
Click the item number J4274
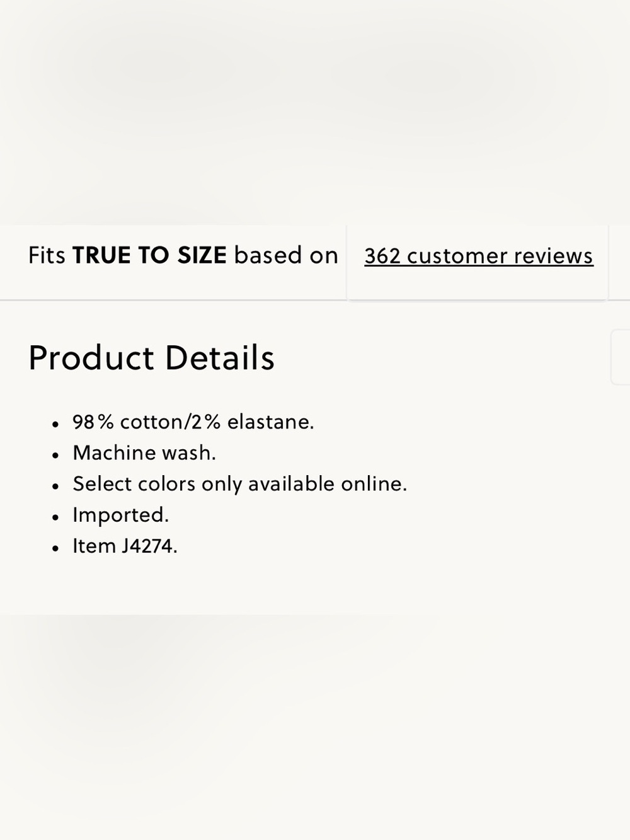tap(149, 545)
